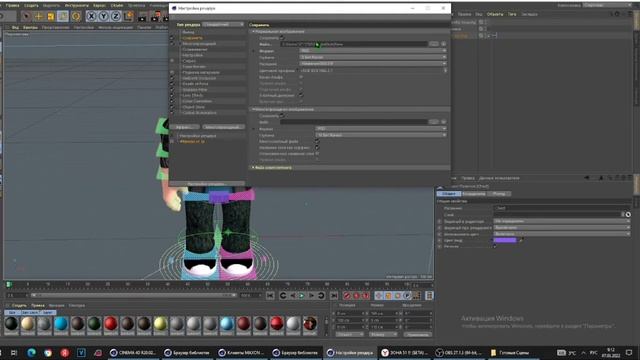Toggle layer name as suffix checkbox
640x360 pixels.
[317, 147]
